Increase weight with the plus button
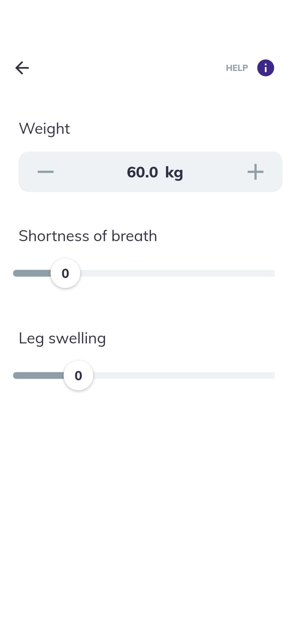The height and width of the screenshot is (644, 298). 255,172
